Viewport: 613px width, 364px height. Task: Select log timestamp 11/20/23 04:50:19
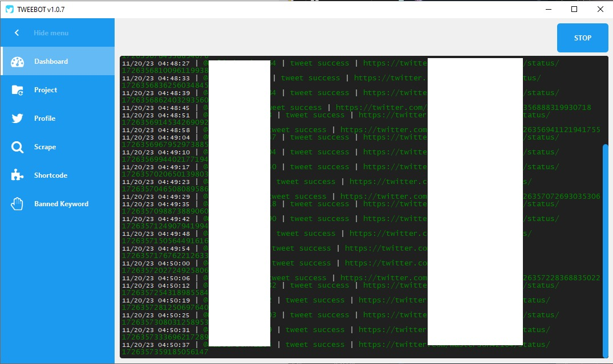(156, 301)
